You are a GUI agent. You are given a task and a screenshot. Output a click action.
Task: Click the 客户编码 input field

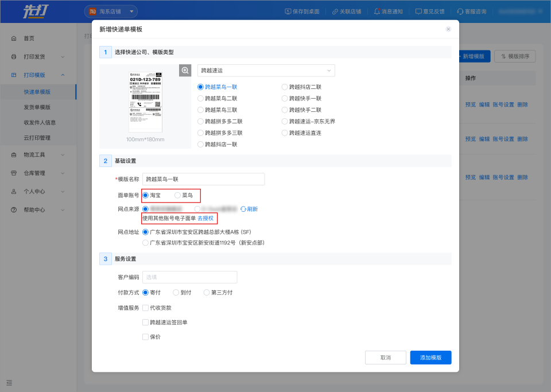189,277
